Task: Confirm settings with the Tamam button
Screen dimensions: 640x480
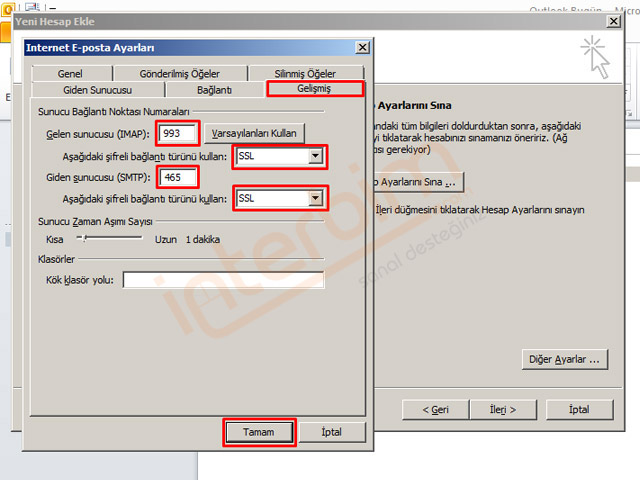Action: coord(258,431)
